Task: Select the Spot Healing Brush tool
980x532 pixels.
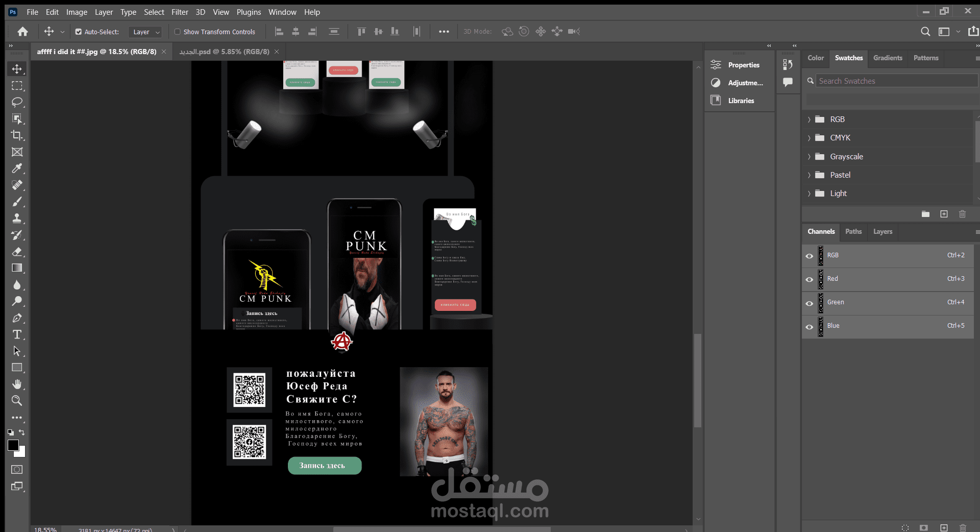Action: click(17, 185)
